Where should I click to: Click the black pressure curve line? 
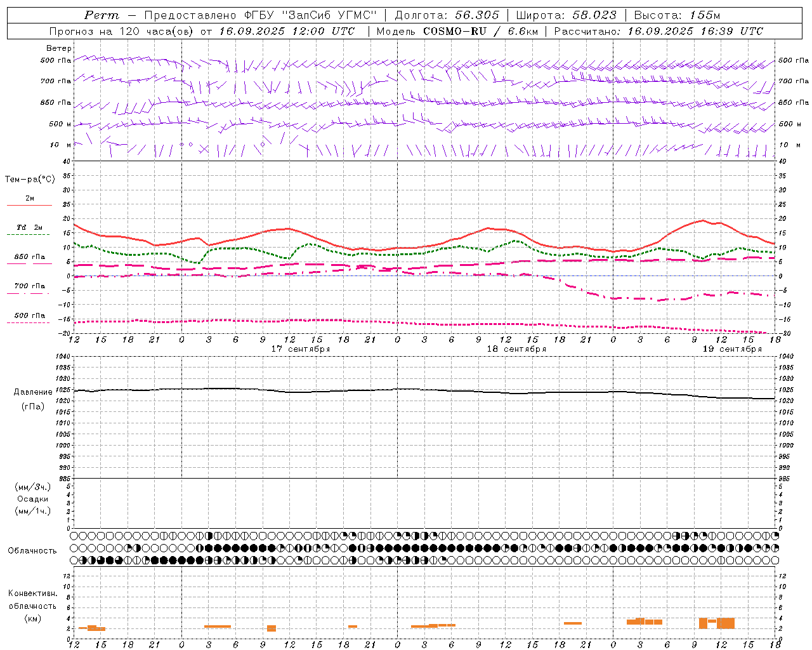424,390
